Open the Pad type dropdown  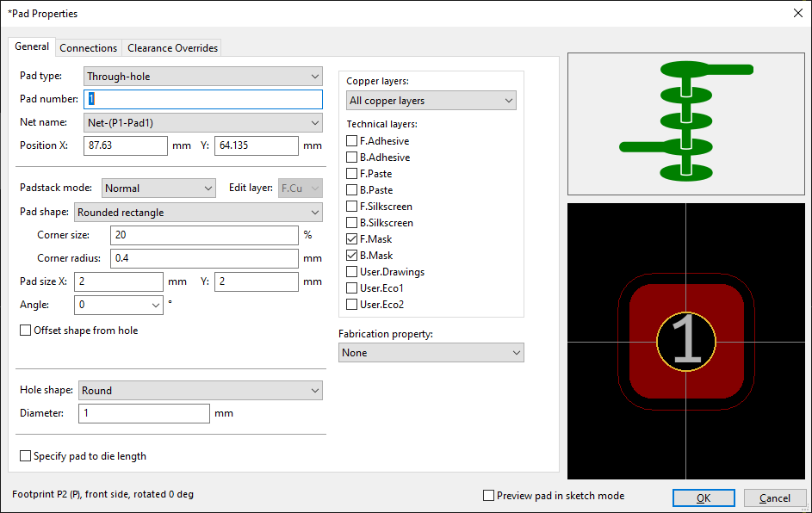click(203, 77)
